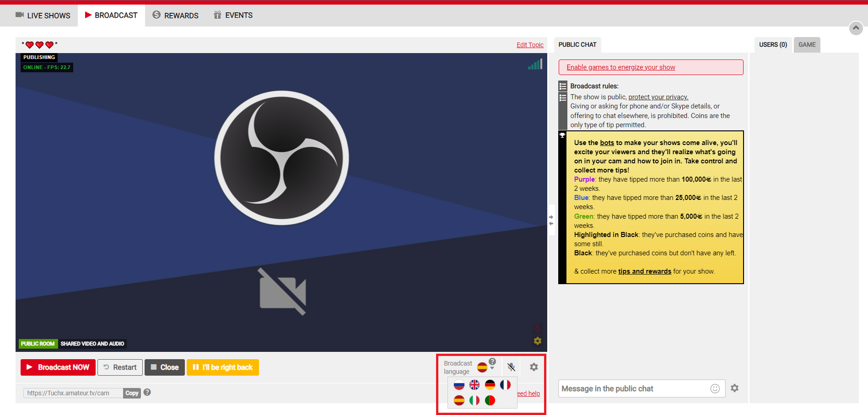This screenshot has height=415, width=868.
Task: Open the broadcast settings gear
Action: (x=534, y=367)
